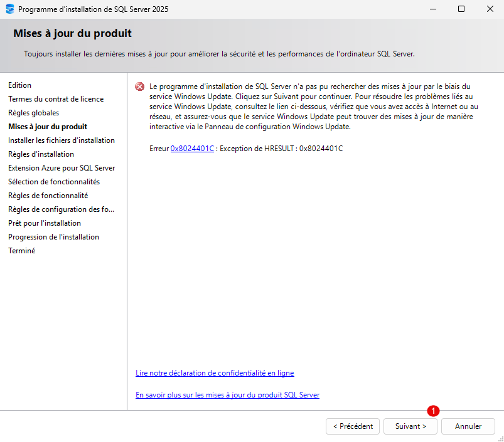
Task: Click the subtitle about installing latest updates
Action: tap(219, 54)
